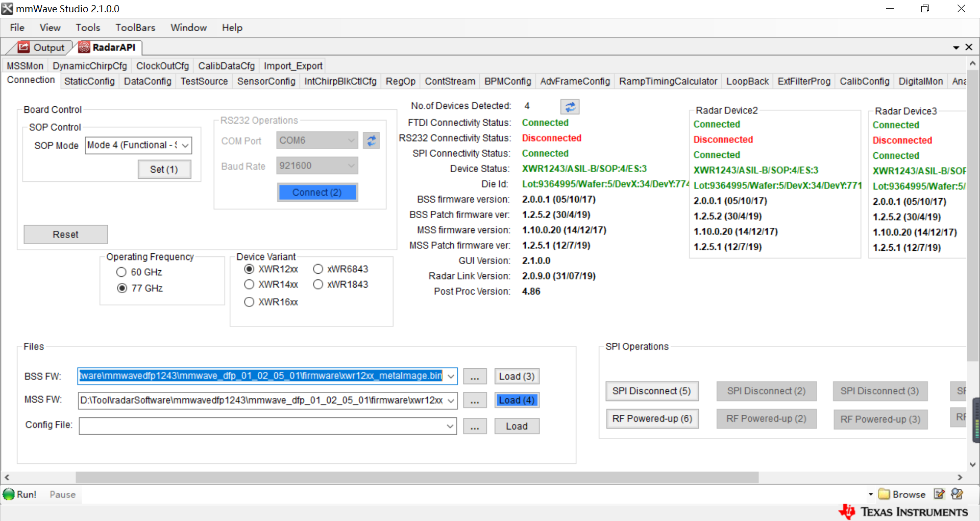Click SPI Disconnect (5) button

(x=652, y=391)
